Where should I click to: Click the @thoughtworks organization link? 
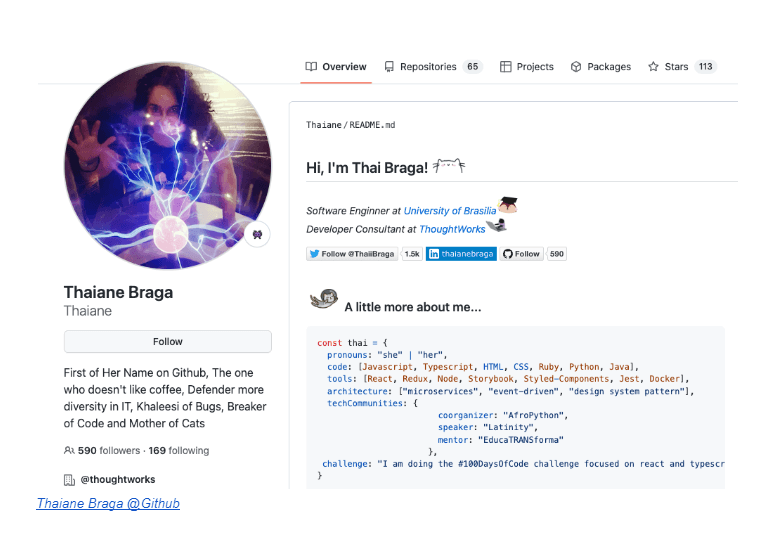115,480
